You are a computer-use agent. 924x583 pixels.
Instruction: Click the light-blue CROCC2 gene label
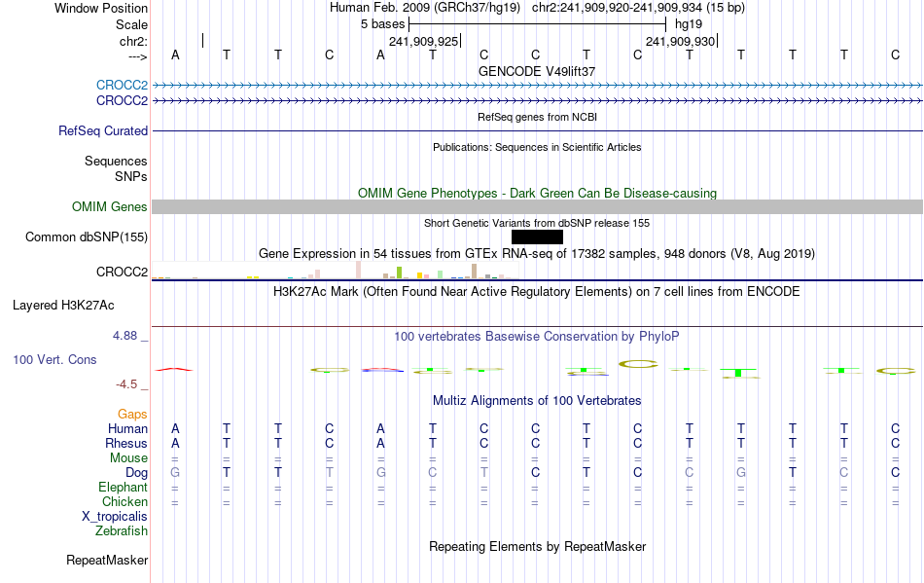(122, 85)
